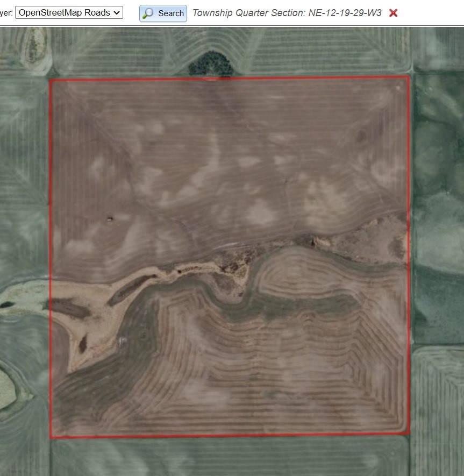This screenshot has width=464, height=476.
Task: Click the road intersection northeast of the section
Action: tap(412, 70)
